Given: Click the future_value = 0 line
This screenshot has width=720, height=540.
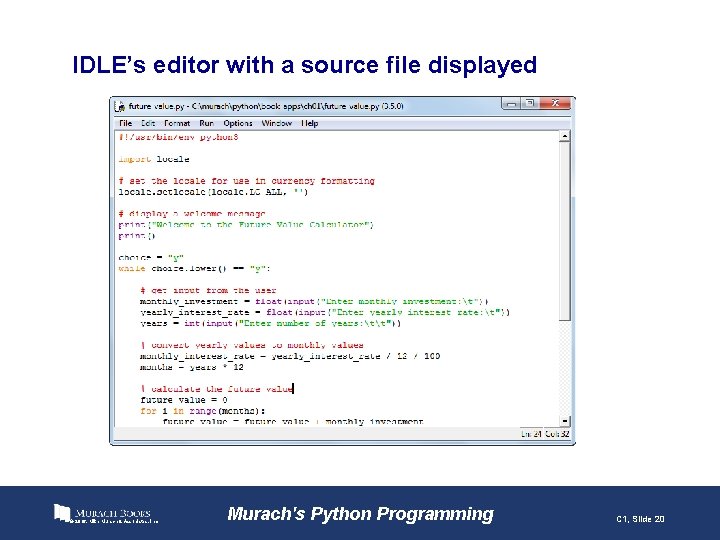Looking at the screenshot, I should pos(184,400).
